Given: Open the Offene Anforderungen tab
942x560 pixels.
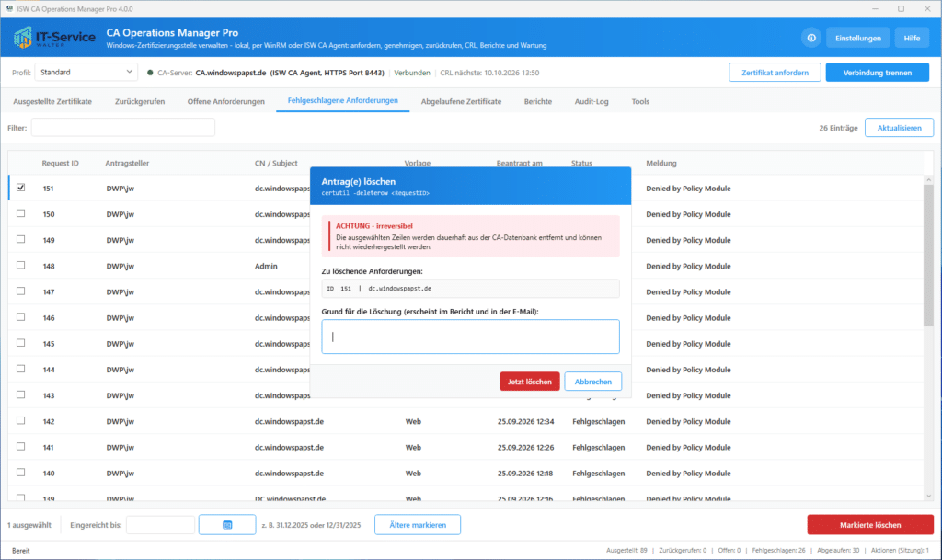Looking at the screenshot, I should click(x=226, y=101).
